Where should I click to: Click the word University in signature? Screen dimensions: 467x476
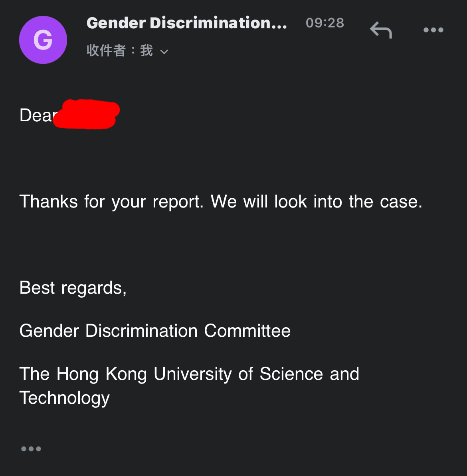coord(193,374)
